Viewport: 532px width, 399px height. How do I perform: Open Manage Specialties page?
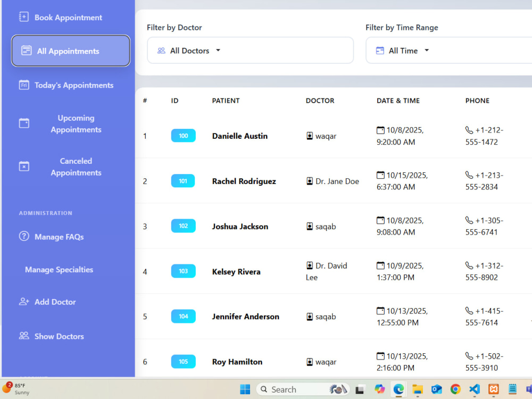click(x=59, y=269)
